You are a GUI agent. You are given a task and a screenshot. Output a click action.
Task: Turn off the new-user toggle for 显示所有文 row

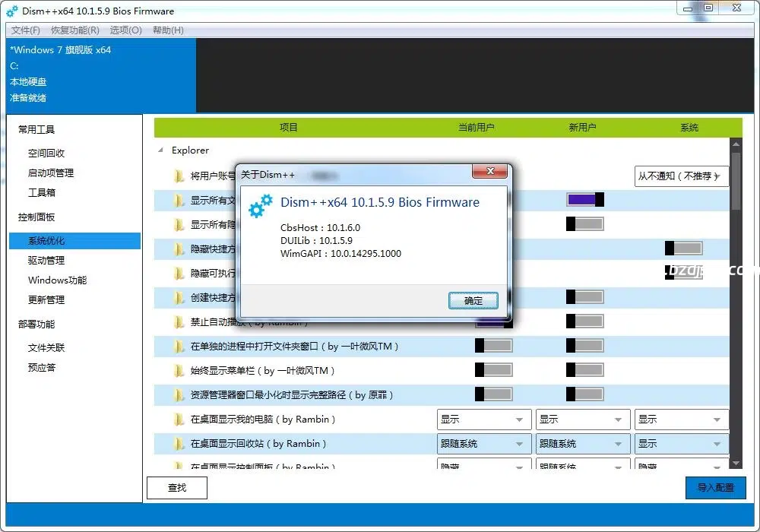pyautogui.click(x=585, y=200)
